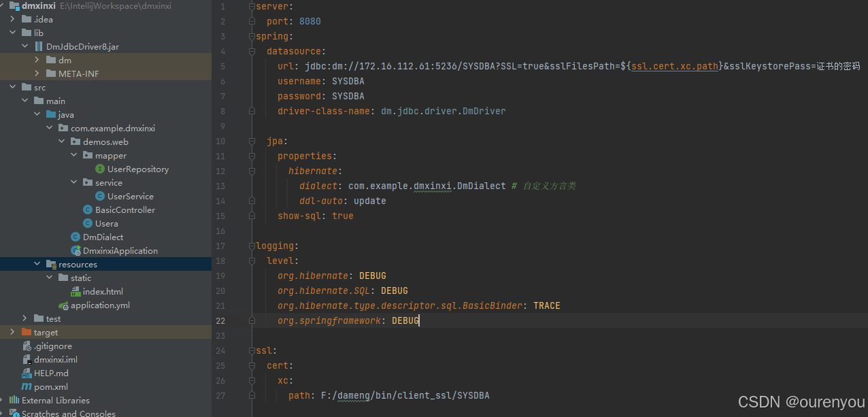
Task: Expand the target folder
Action: (x=12, y=332)
